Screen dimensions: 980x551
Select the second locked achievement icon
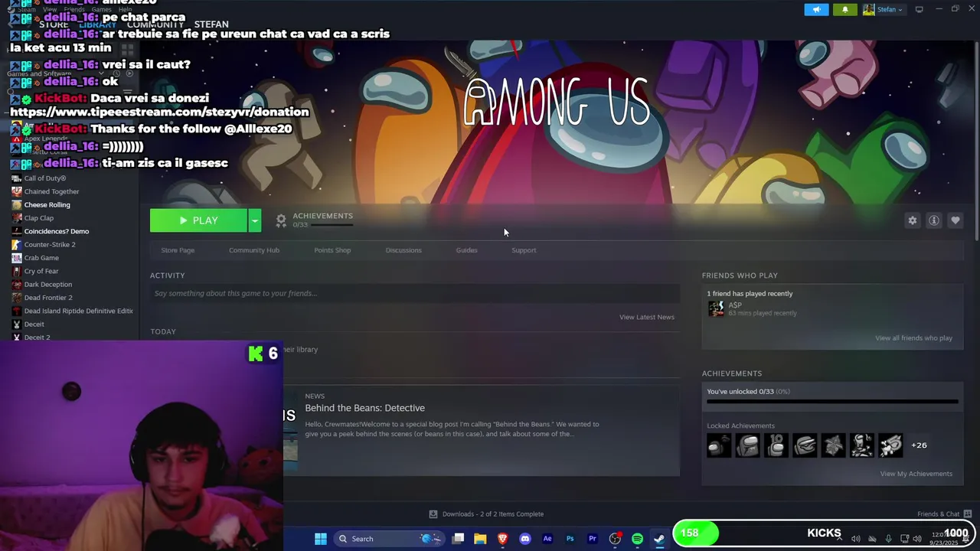[x=748, y=445]
